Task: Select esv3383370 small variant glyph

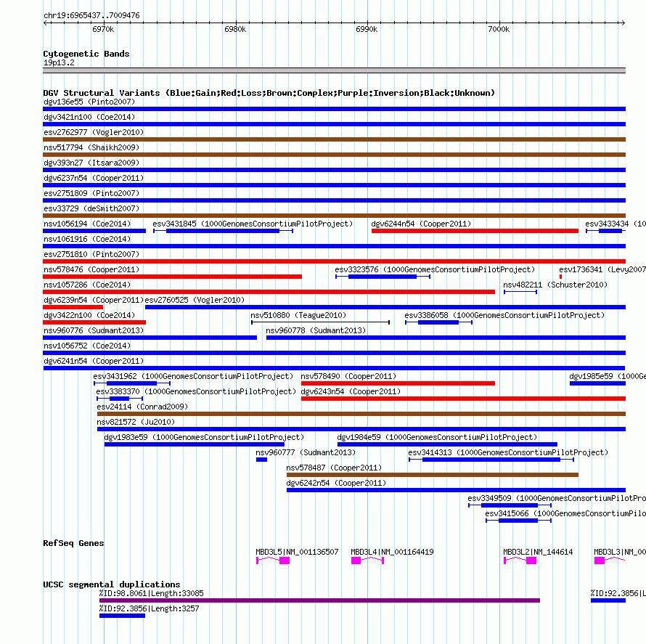Action: click(x=120, y=399)
